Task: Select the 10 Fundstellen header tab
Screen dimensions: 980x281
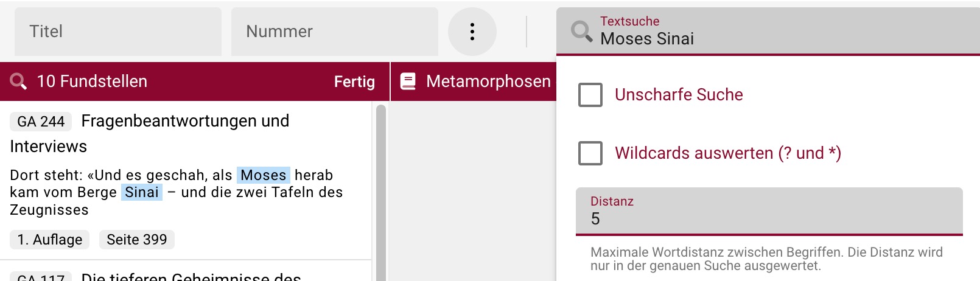Action: click(92, 82)
